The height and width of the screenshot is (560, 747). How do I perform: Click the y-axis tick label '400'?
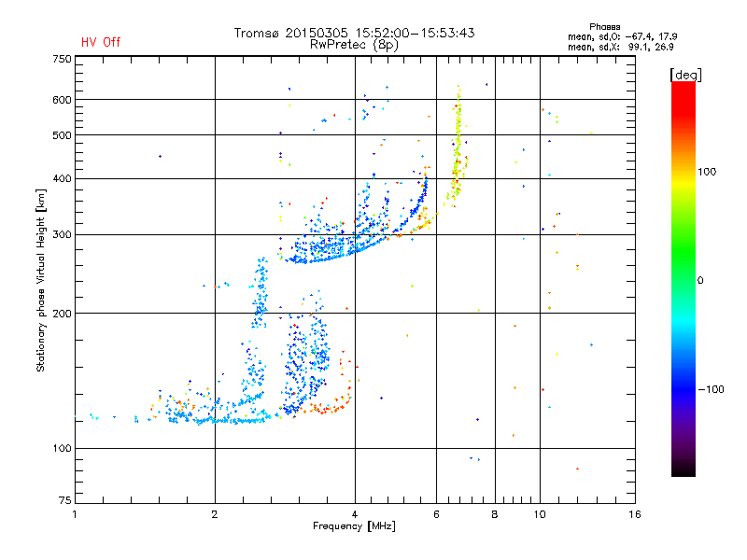point(62,179)
